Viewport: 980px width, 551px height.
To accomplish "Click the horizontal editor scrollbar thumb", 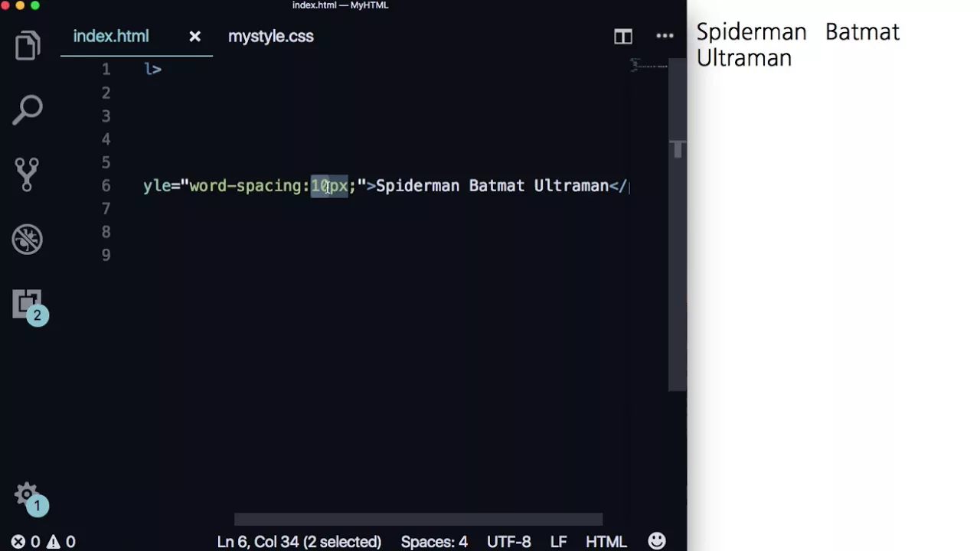I will (418, 520).
